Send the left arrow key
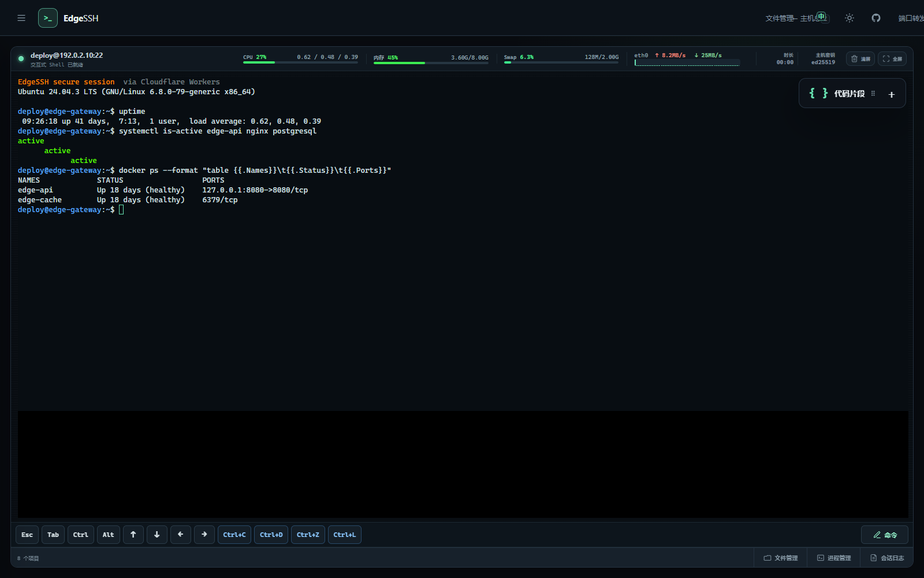This screenshot has height=578, width=924. tap(181, 535)
